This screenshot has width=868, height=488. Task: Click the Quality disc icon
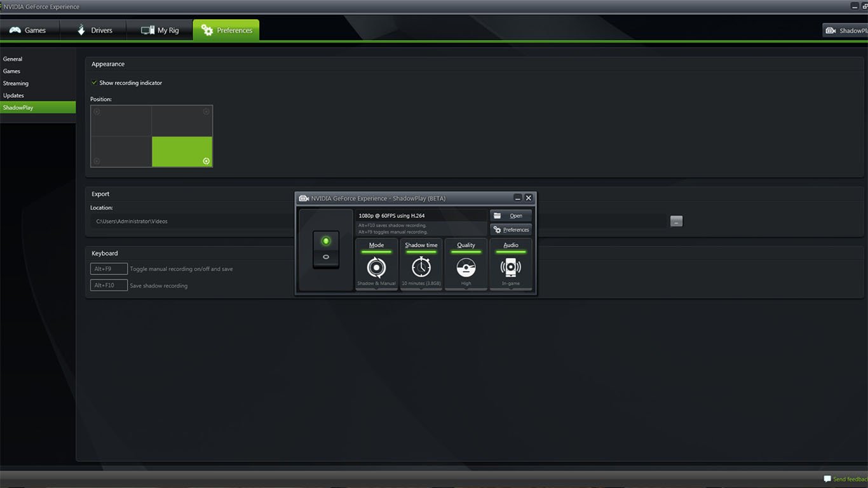pos(466,268)
